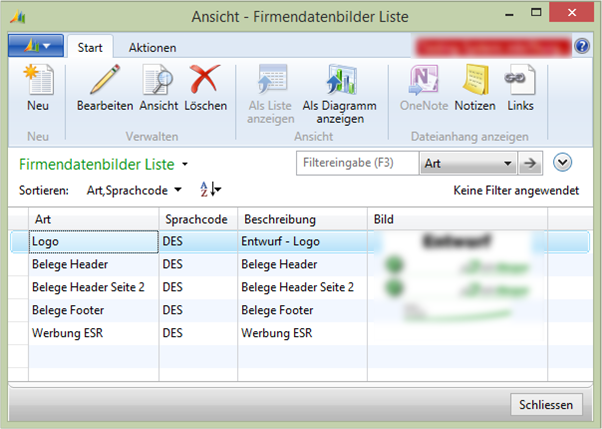The height and width of the screenshot is (429, 602).
Task: Open the Art,Sprachcode sort dropdown
Action: tap(178, 189)
